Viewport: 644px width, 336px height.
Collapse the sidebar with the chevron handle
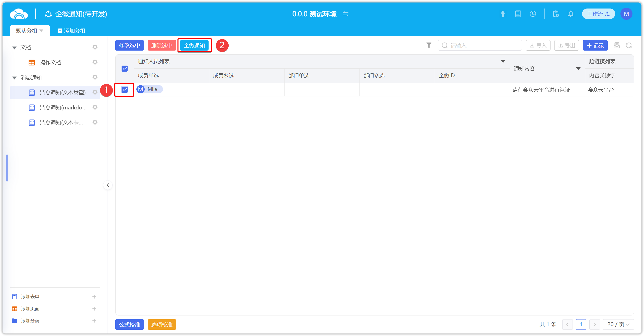pyautogui.click(x=108, y=185)
